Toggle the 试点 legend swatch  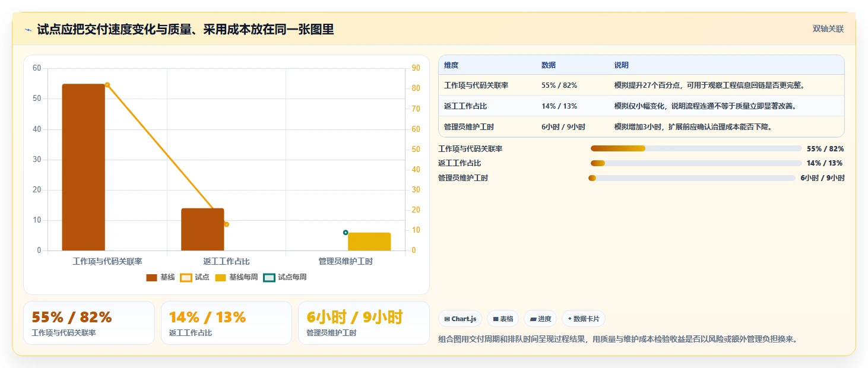(x=186, y=277)
